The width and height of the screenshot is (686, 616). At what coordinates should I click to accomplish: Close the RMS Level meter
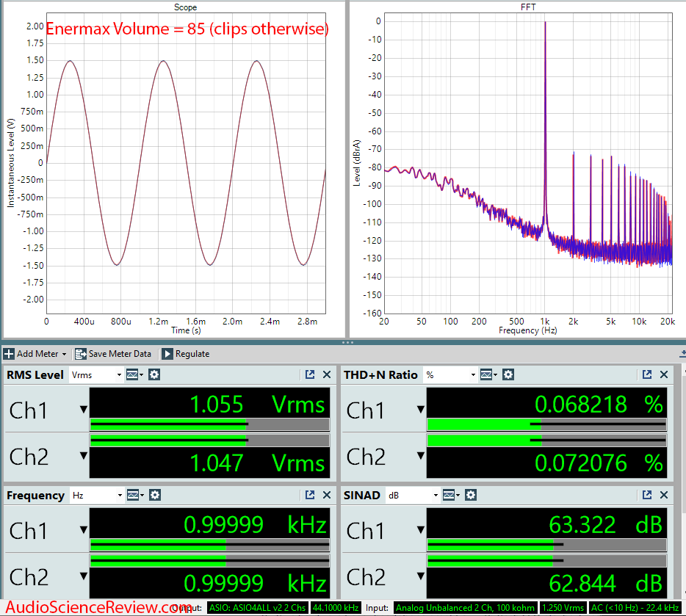tap(327, 374)
